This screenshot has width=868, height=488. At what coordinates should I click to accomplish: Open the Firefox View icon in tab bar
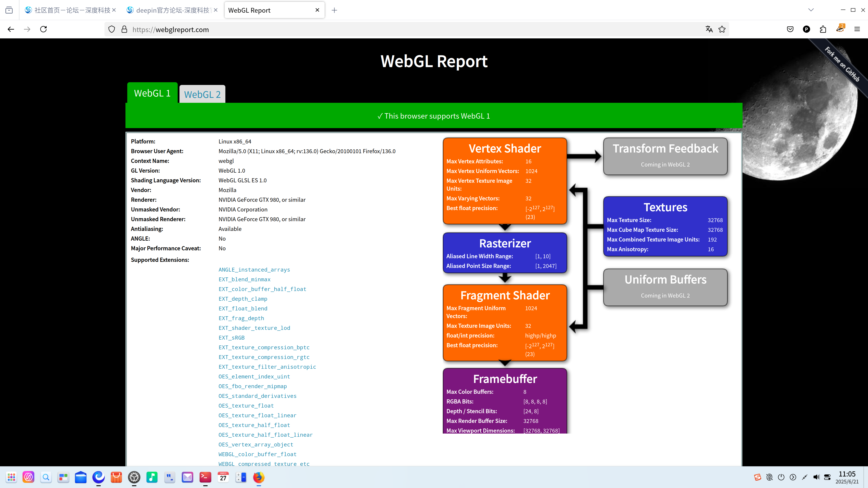click(9, 10)
